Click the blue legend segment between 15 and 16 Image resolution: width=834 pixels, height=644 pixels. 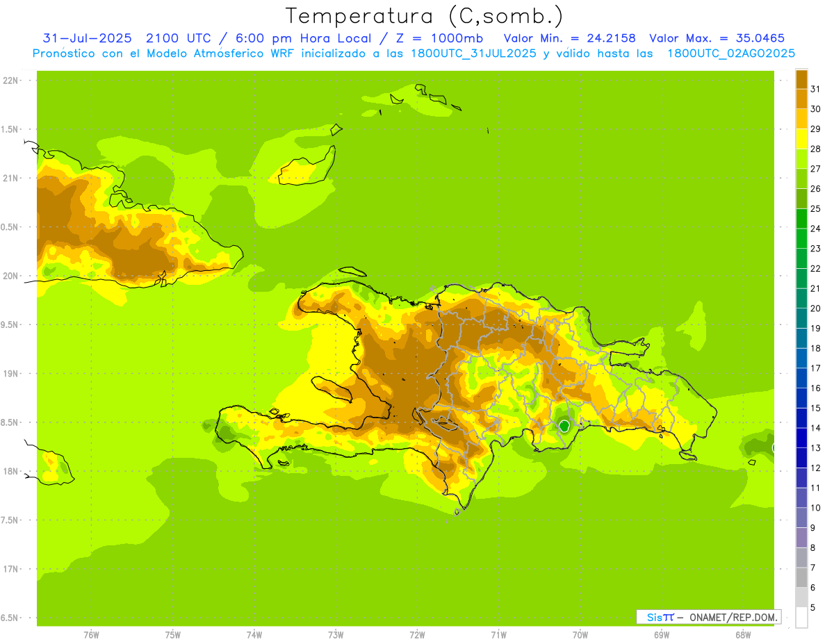click(x=801, y=397)
